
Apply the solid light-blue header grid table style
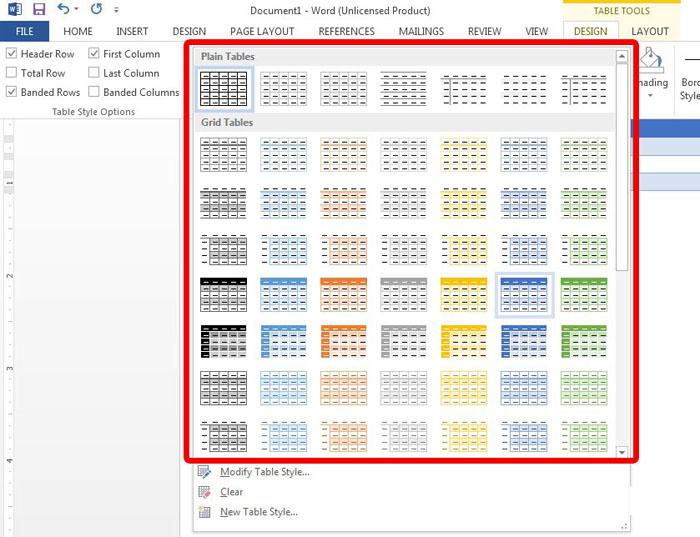[x=283, y=295]
